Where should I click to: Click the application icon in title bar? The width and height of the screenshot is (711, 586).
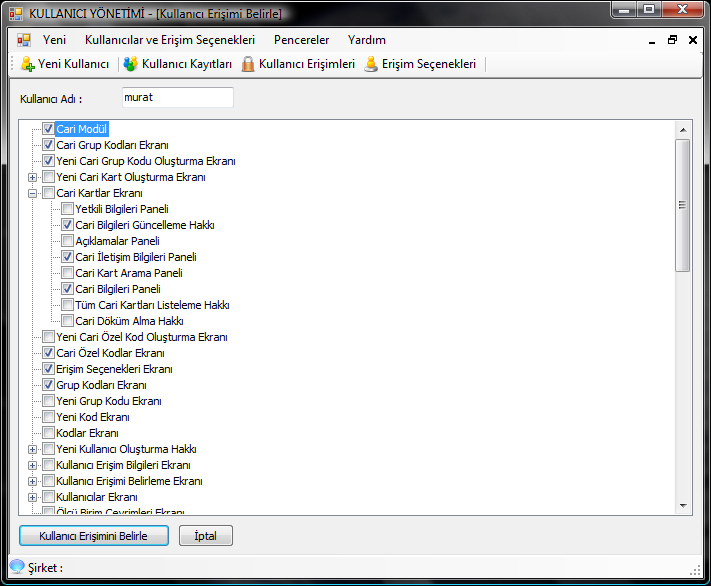click(x=17, y=13)
